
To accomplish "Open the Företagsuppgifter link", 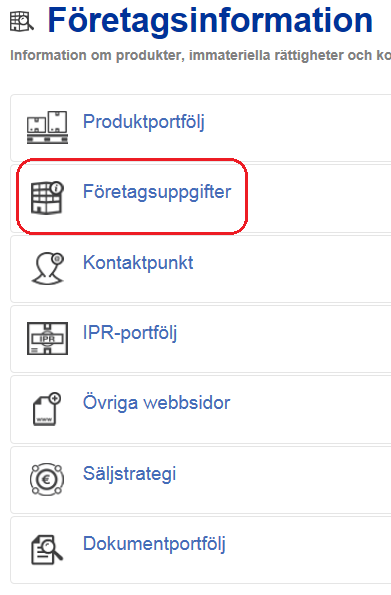I will 157,192.
